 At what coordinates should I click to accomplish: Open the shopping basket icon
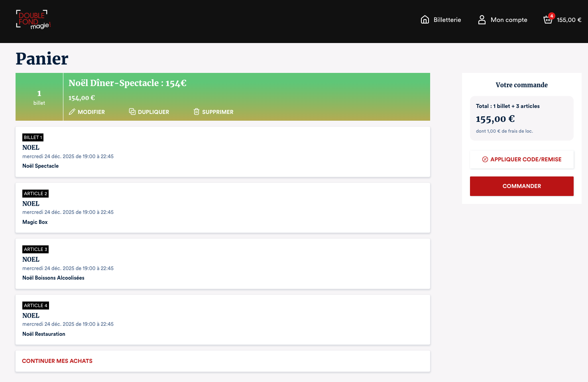548,20
